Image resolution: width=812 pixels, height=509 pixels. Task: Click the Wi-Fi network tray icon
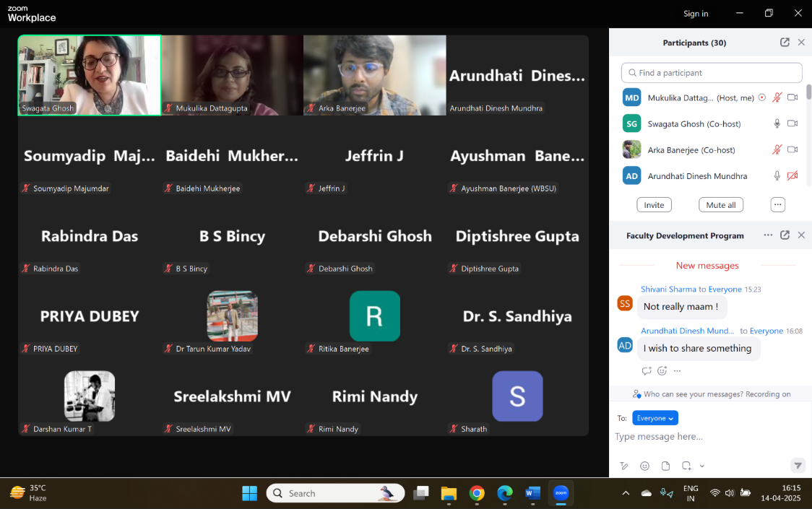(x=714, y=493)
